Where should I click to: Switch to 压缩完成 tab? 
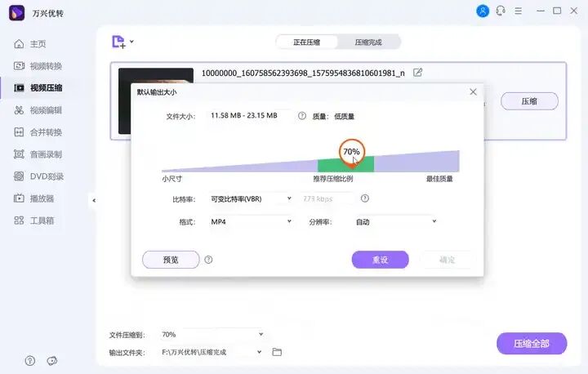[368, 42]
